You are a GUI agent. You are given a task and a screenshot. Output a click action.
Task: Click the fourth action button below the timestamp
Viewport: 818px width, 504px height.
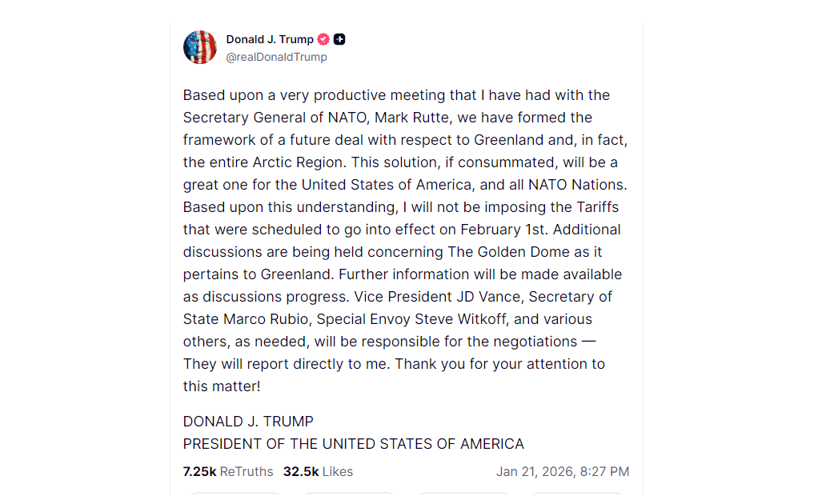(578, 498)
